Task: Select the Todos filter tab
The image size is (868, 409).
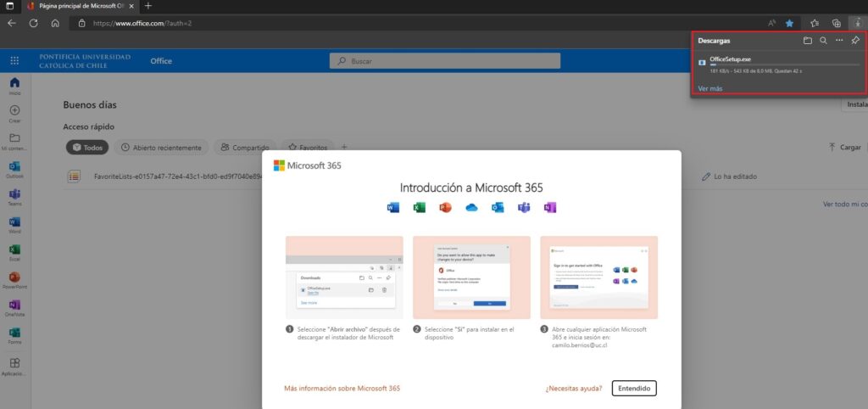Action: pos(87,147)
